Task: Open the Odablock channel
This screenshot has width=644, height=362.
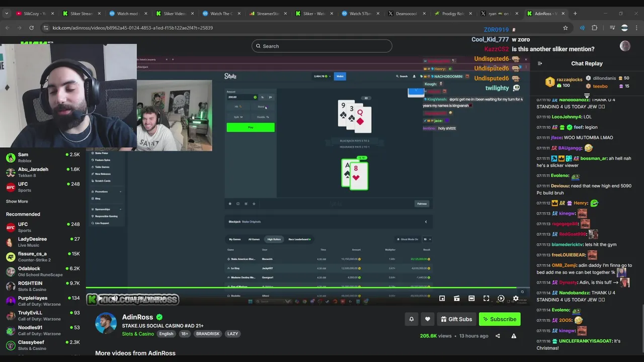Action: (x=43, y=271)
